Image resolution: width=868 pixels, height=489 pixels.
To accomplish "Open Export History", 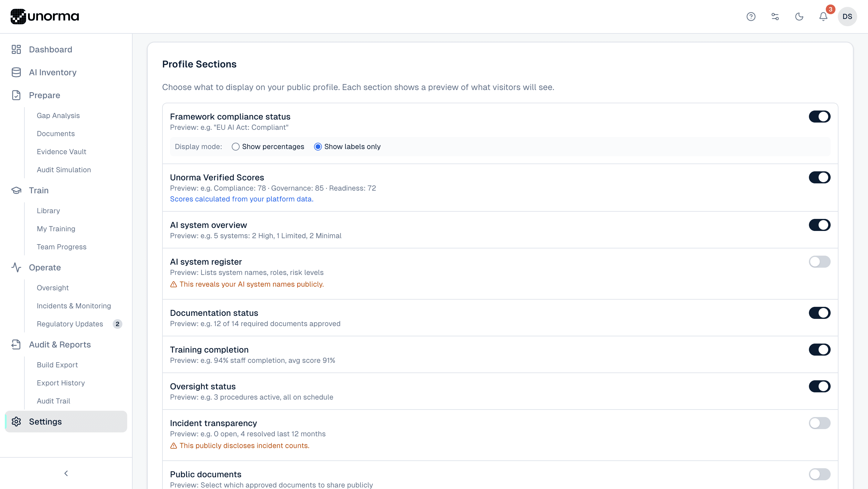I will (x=61, y=383).
